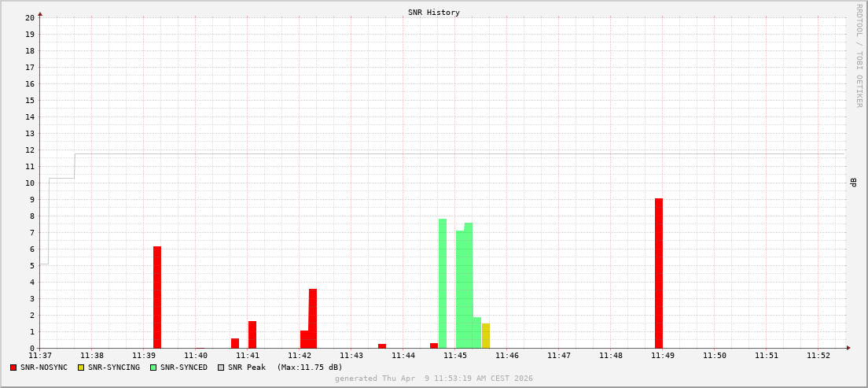Select the tallest red bar near 11:49
The height and width of the screenshot is (388, 868).
659,273
